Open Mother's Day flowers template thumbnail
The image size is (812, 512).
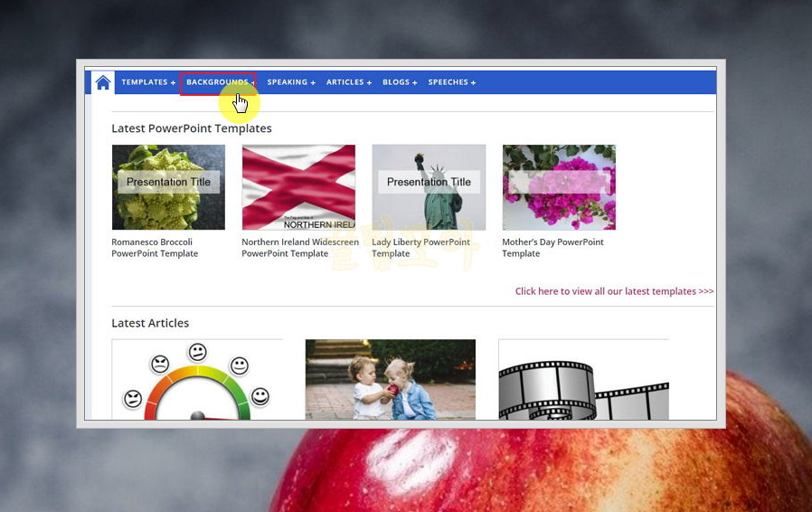coord(560,187)
